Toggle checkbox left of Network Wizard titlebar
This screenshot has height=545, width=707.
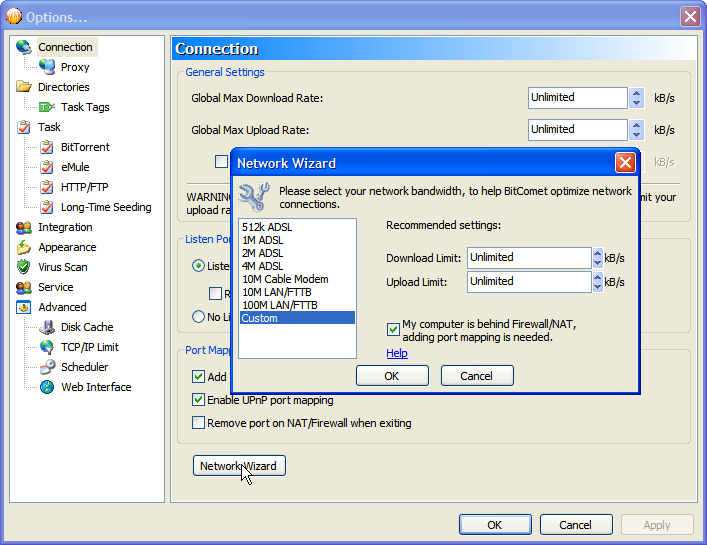pos(221,161)
